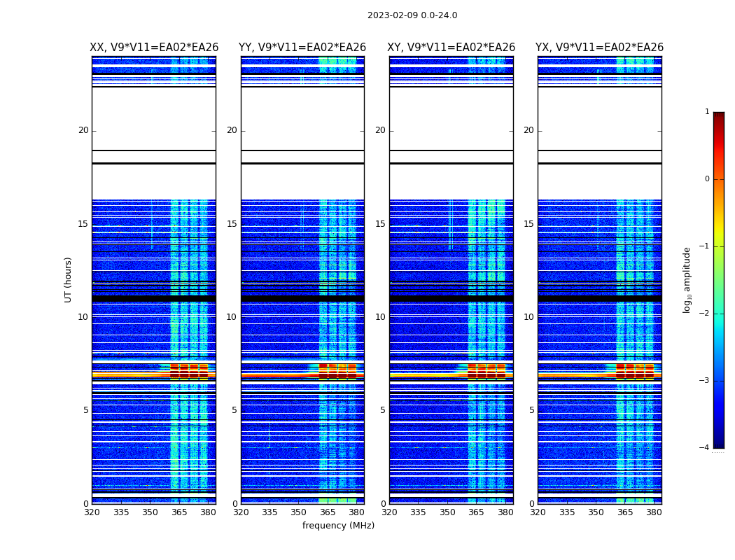
Task: Click the colorbar tick label 0
Action: click(x=706, y=179)
